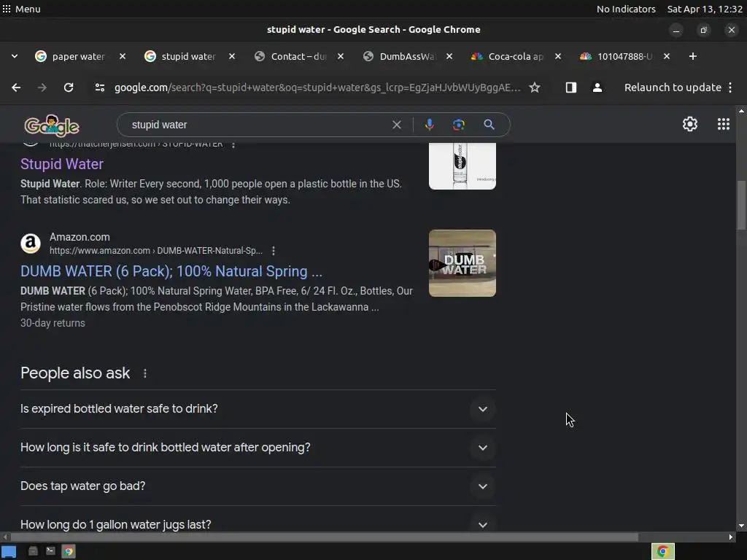Open a new browser tab
Screen dimensions: 747x560
pos(693,56)
